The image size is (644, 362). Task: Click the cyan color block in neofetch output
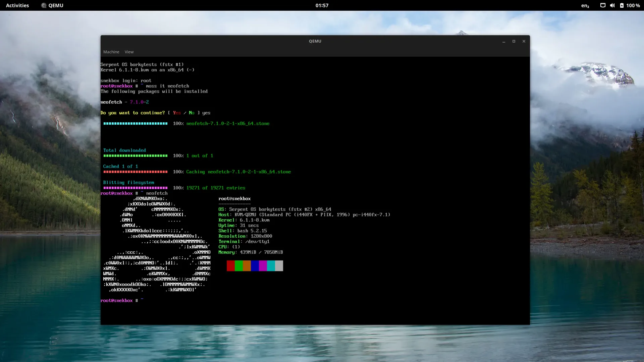pos(271,266)
